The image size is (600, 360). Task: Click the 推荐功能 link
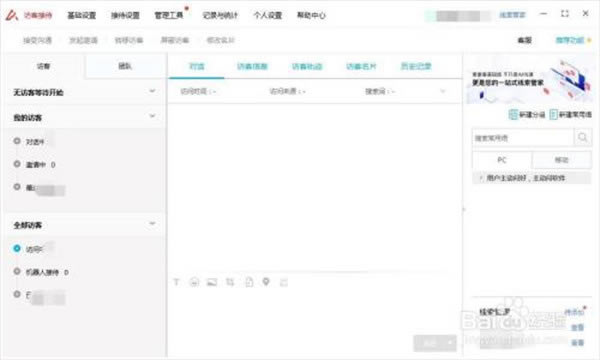click(x=570, y=40)
